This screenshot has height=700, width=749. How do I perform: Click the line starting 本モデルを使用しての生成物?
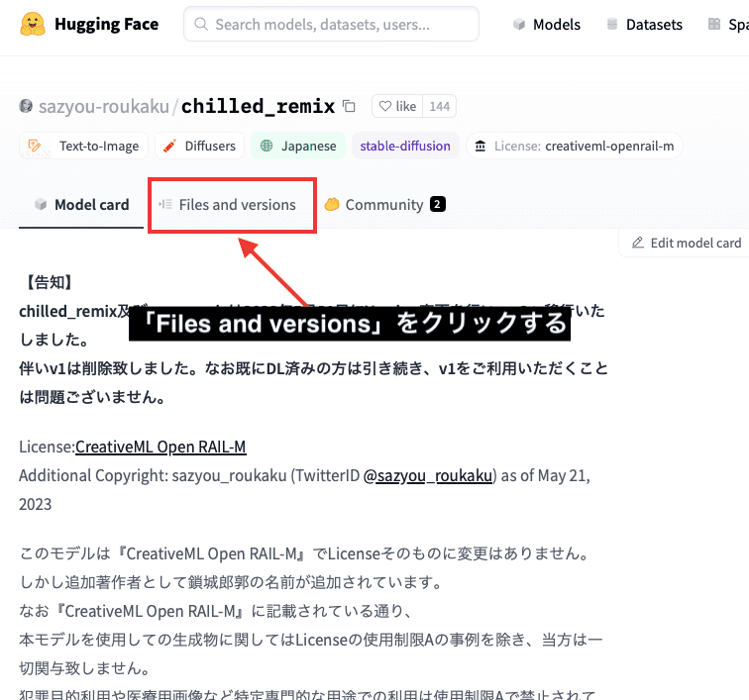(310, 640)
